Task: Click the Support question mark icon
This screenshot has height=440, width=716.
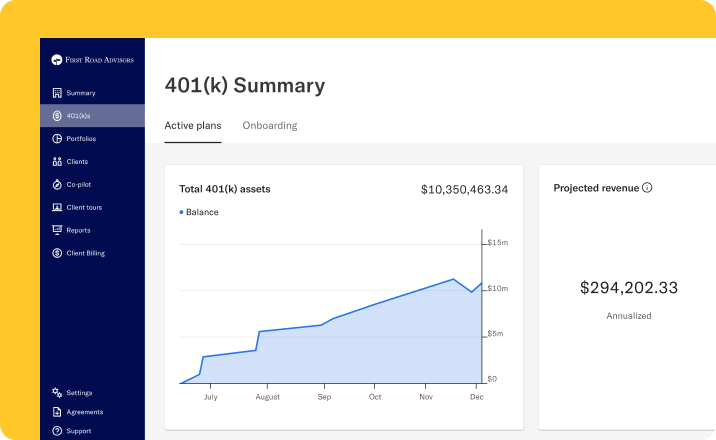Action: point(57,431)
